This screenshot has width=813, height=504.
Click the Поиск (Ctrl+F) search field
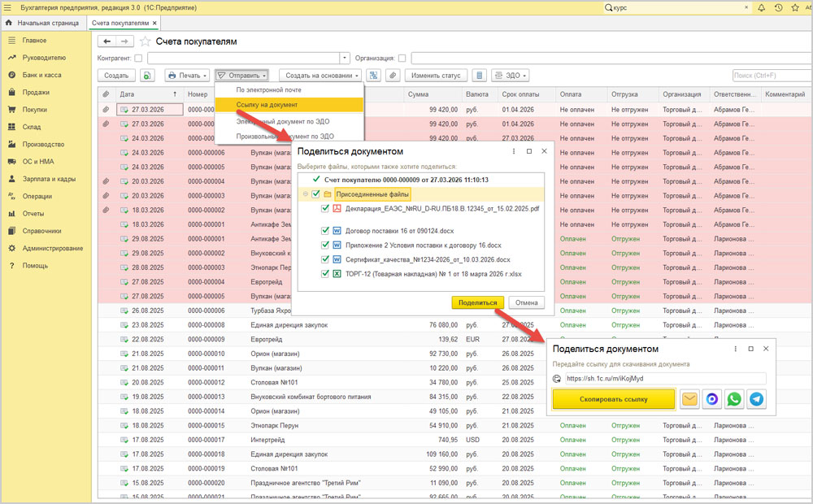(x=769, y=76)
